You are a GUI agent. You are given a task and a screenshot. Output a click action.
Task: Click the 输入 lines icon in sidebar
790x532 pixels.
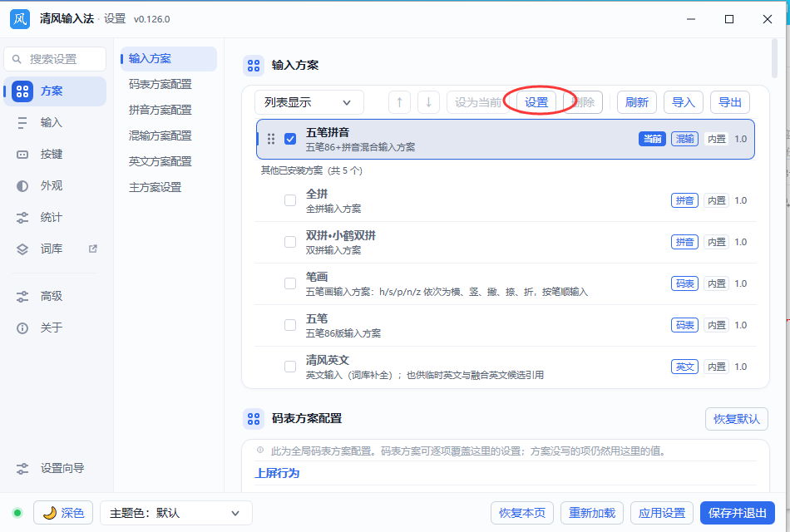(22, 123)
